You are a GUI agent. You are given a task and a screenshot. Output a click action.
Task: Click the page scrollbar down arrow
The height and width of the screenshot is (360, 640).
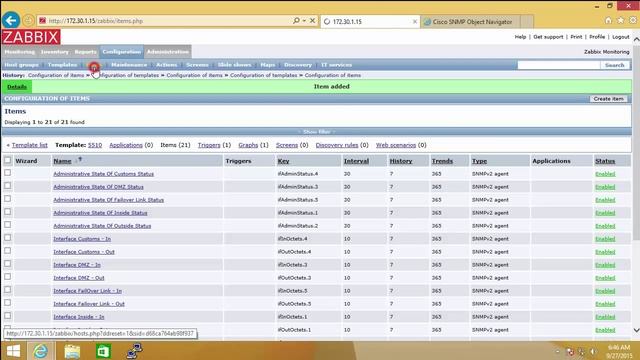tap(636, 330)
